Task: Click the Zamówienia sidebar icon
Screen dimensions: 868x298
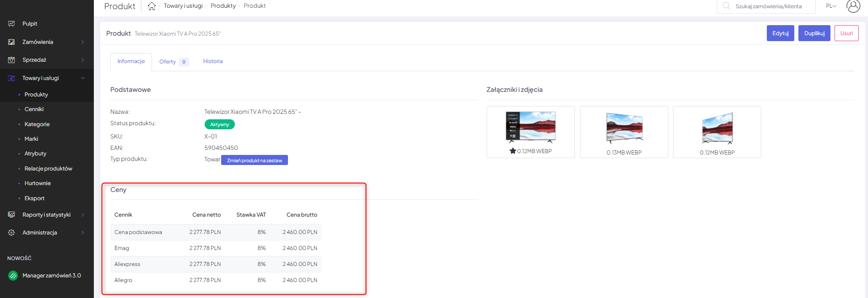Action: point(11,42)
